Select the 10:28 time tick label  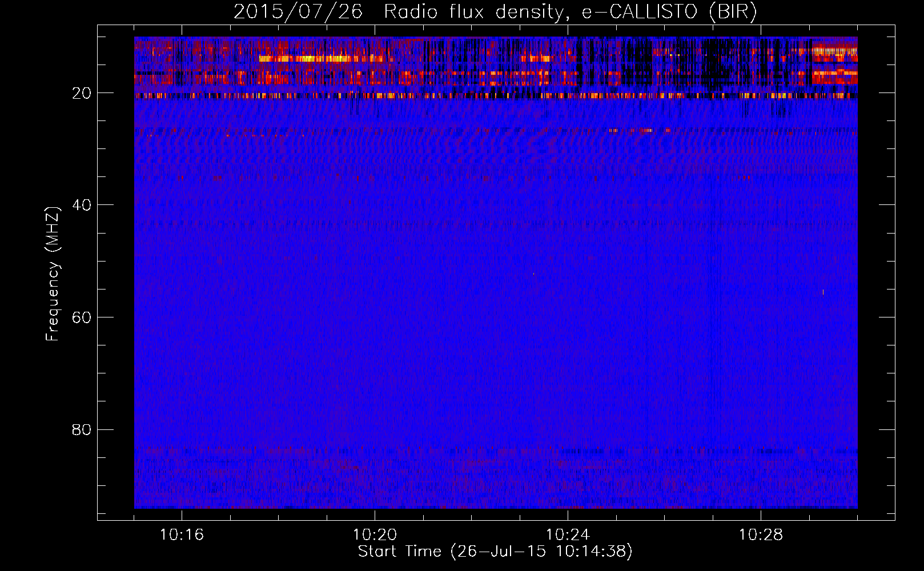coord(761,535)
